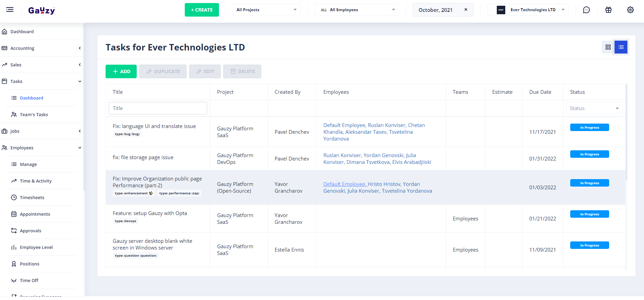Click the Project column header
Image resolution: width=644 pixels, height=300 pixels.
[x=225, y=92]
